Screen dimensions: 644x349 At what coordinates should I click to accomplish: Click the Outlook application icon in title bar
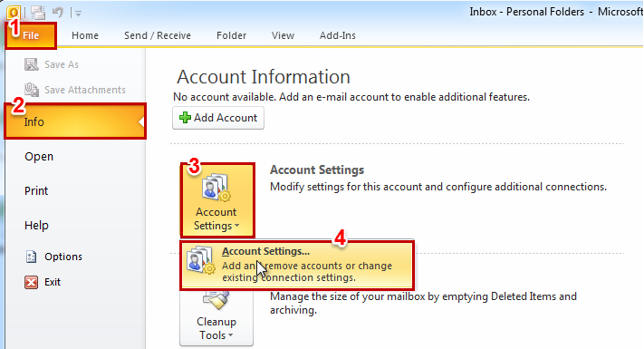click(x=14, y=13)
